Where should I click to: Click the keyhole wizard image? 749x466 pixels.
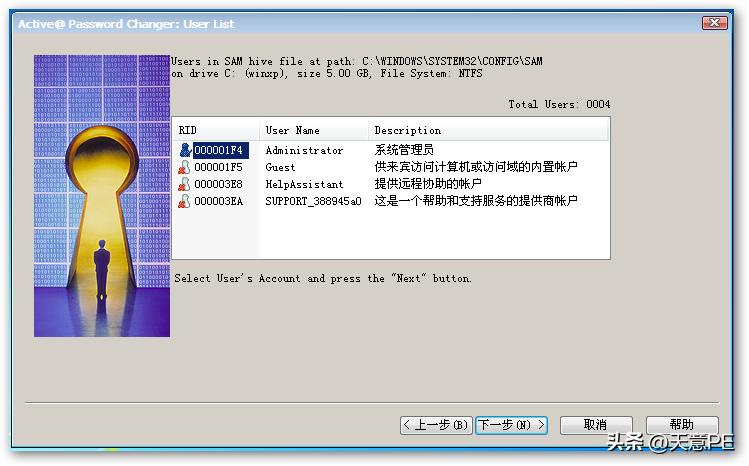102,196
